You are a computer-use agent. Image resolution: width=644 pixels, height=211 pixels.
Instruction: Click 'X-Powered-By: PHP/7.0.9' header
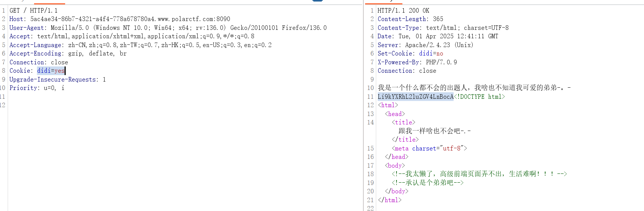[417, 62]
